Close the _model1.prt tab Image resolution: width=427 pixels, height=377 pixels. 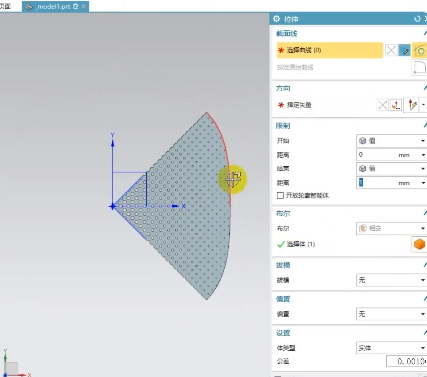[x=83, y=6]
